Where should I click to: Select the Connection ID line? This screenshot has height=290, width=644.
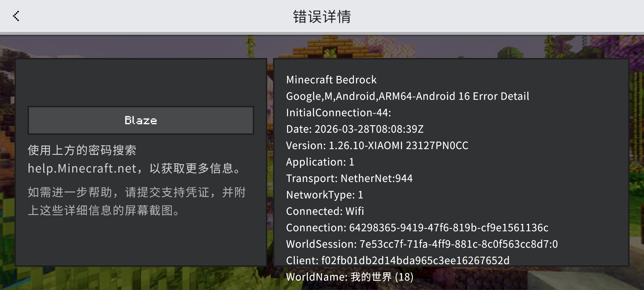pos(417,228)
